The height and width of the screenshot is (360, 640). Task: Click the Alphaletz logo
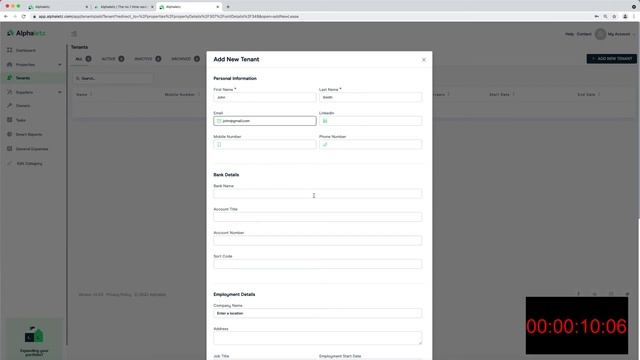click(x=27, y=33)
